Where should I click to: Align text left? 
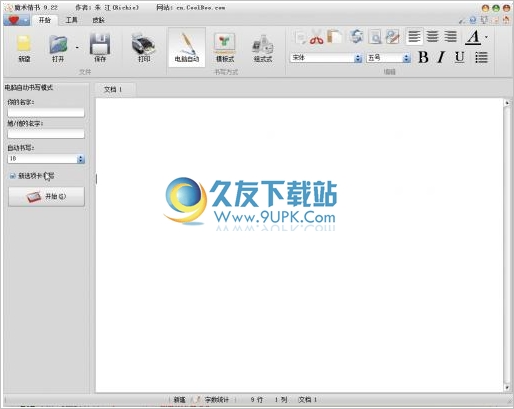414,36
